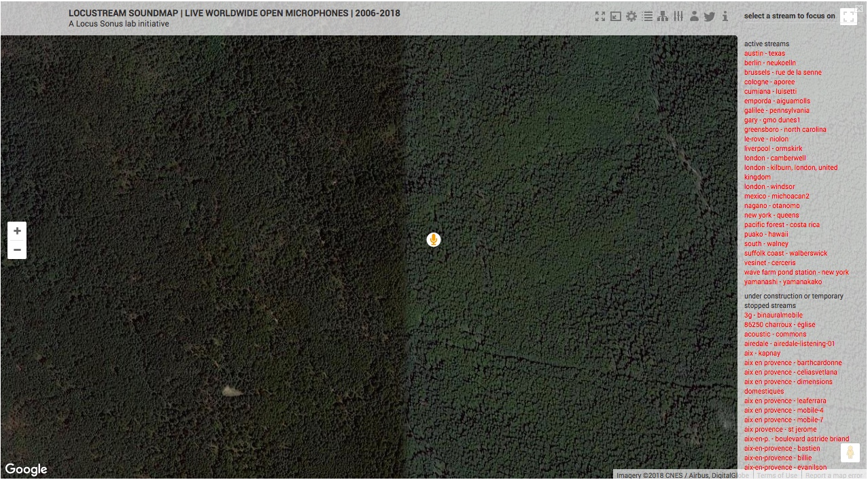This screenshot has height=480, width=868.
Task: Select the 'austin - texas' stream
Action: (764, 54)
